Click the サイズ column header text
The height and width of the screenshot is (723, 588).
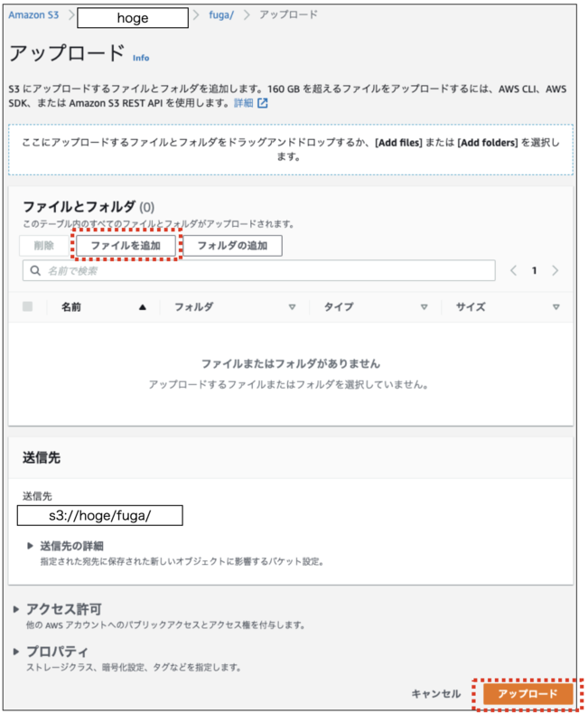471,307
